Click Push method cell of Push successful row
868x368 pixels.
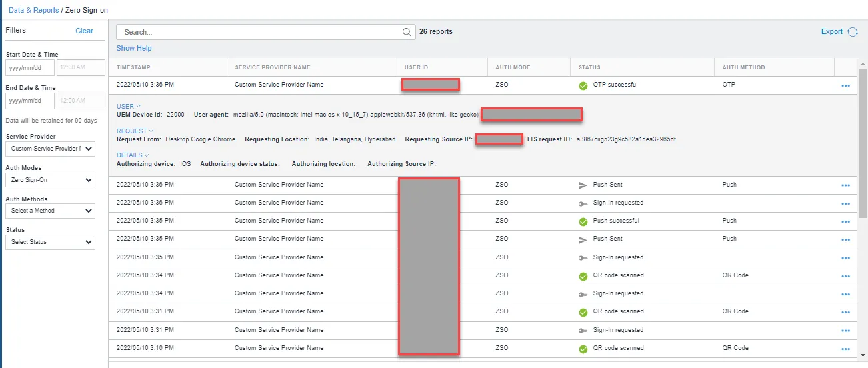(729, 221)
